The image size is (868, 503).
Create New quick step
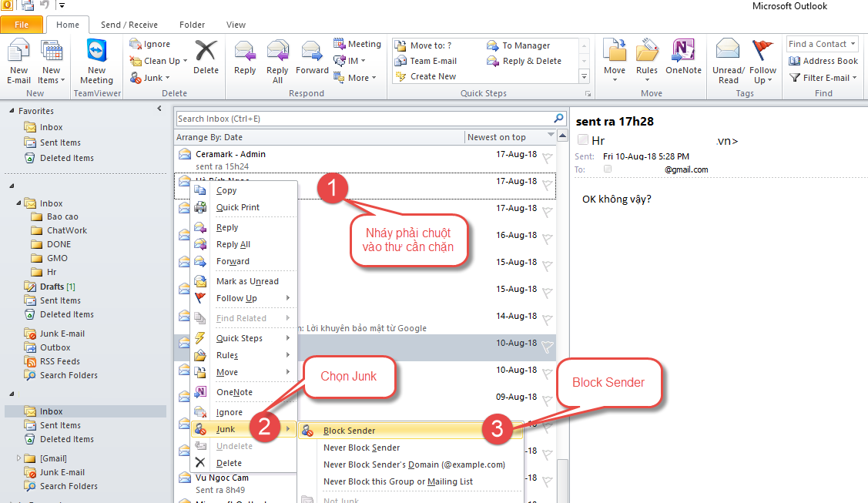[x=426, y=76]
